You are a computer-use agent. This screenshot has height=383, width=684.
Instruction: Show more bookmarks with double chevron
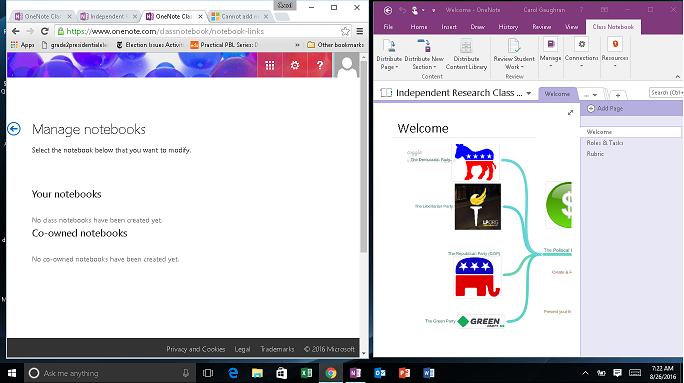point(298,45)
